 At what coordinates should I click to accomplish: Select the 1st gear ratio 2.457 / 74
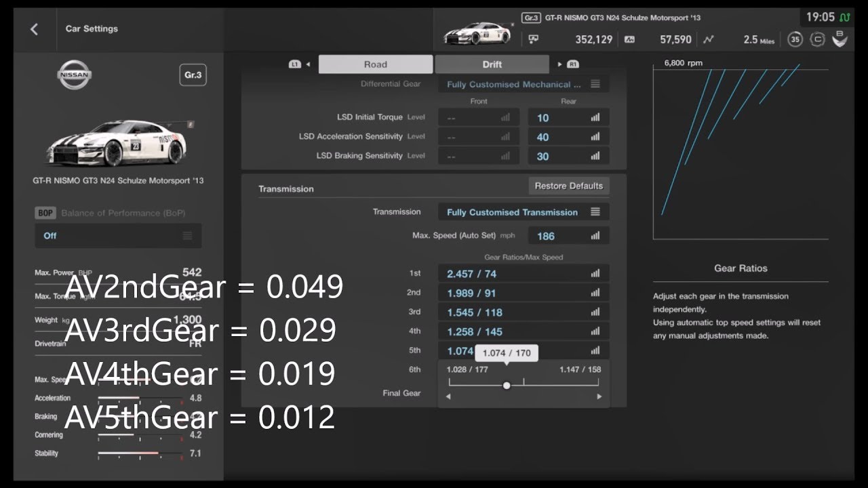pyautogui.click(x=524, y=274)
